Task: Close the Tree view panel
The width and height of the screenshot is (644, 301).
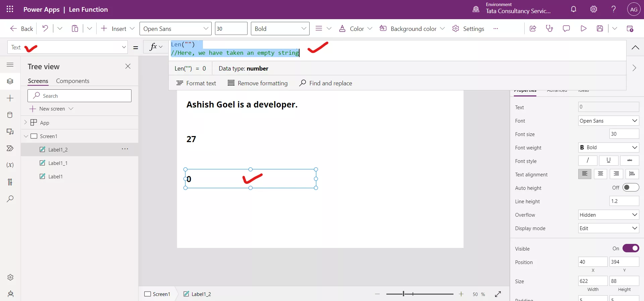Action: pos(128,66)
